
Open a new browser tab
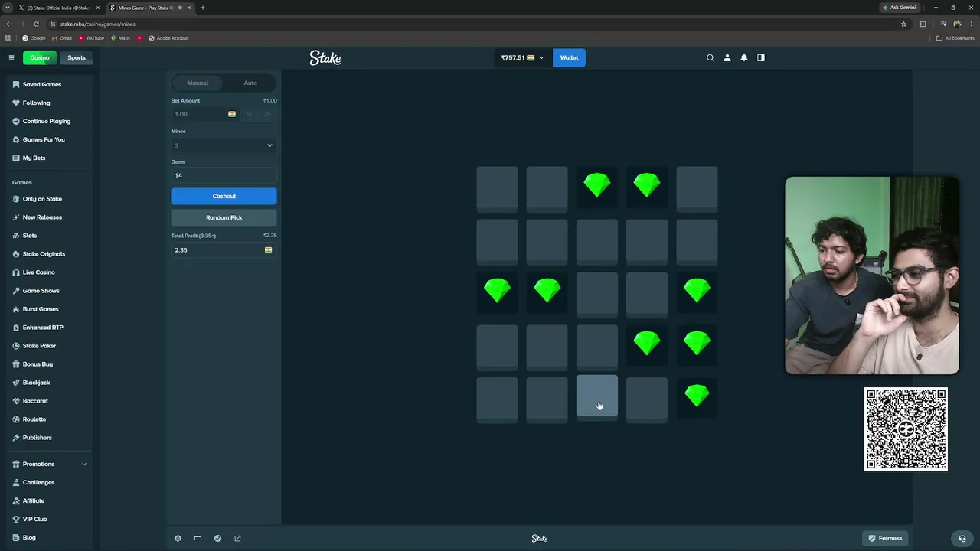203,8
